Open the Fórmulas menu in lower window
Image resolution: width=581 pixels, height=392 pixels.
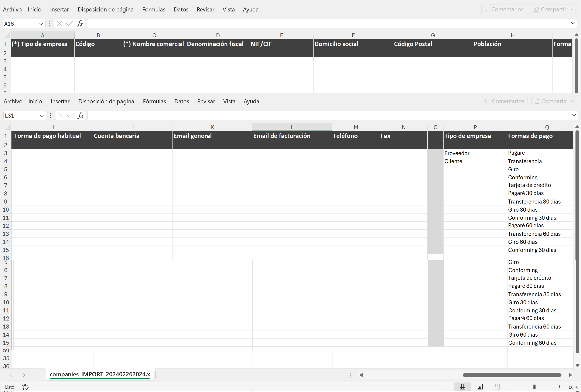pyautogui.click(x=154, y=101)
